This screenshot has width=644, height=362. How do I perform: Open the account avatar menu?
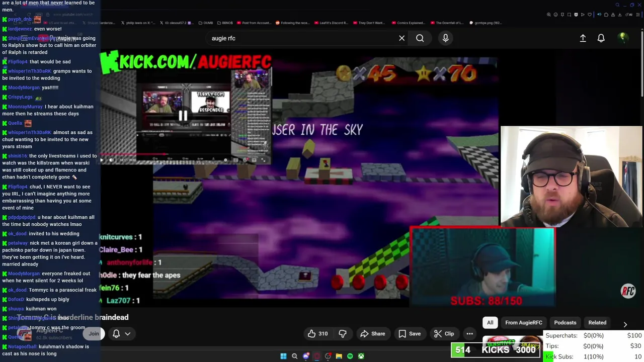click(622, 38)
